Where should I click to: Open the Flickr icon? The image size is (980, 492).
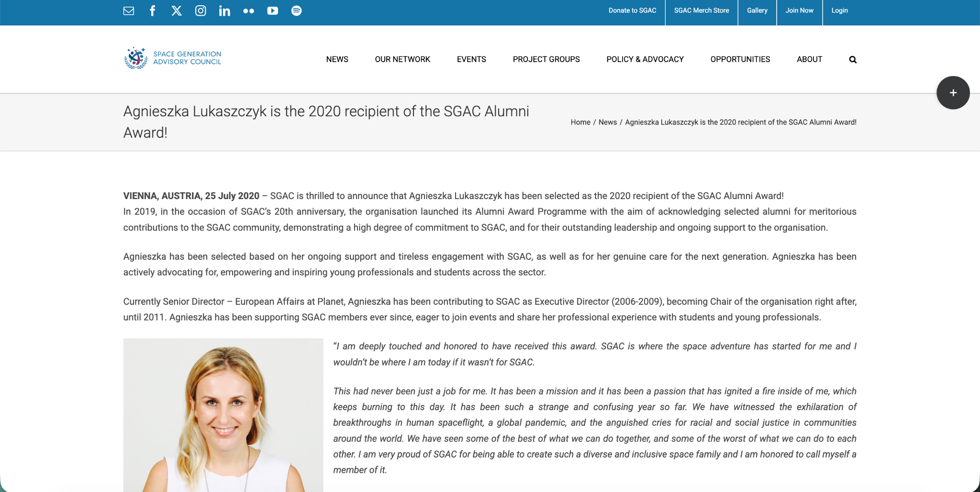tap(248, 11)
